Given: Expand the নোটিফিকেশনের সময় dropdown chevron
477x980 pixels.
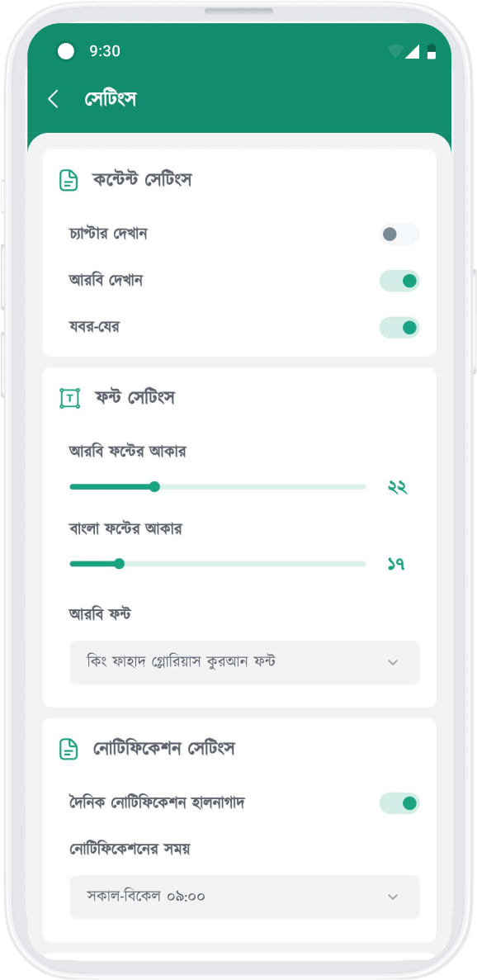Looking at the screenshot, I should (x=393, y=897).
